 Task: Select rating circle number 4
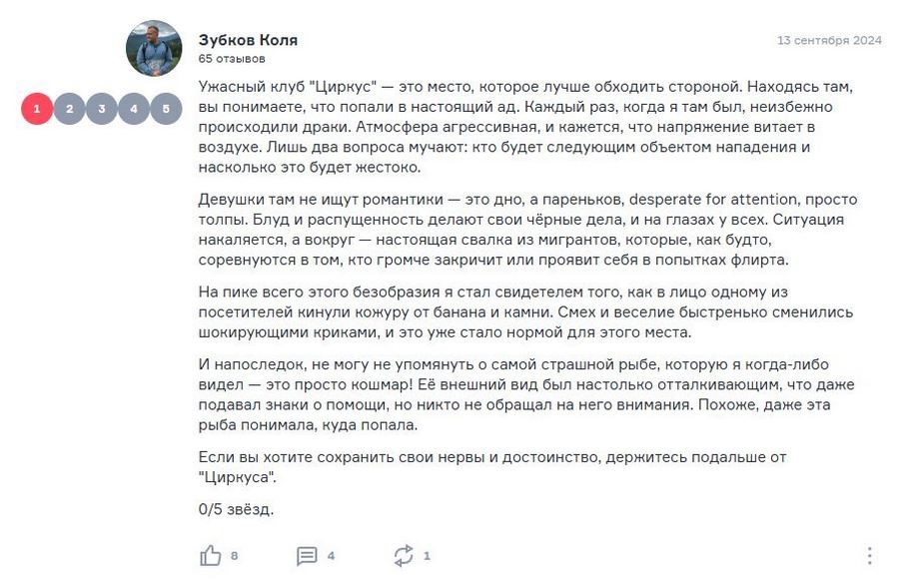pyautogui.click(x=134, y=109)
